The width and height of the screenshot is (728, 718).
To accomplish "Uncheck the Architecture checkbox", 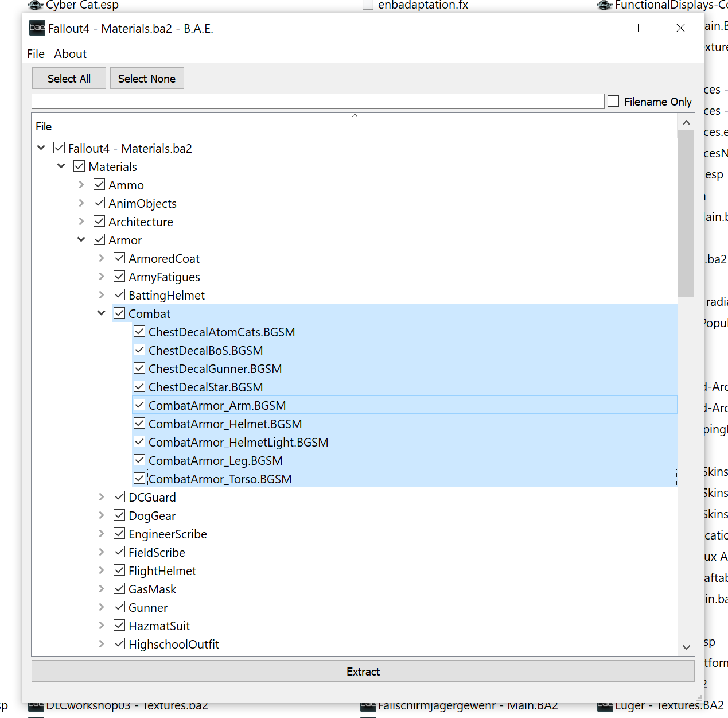I will (99, 222).
